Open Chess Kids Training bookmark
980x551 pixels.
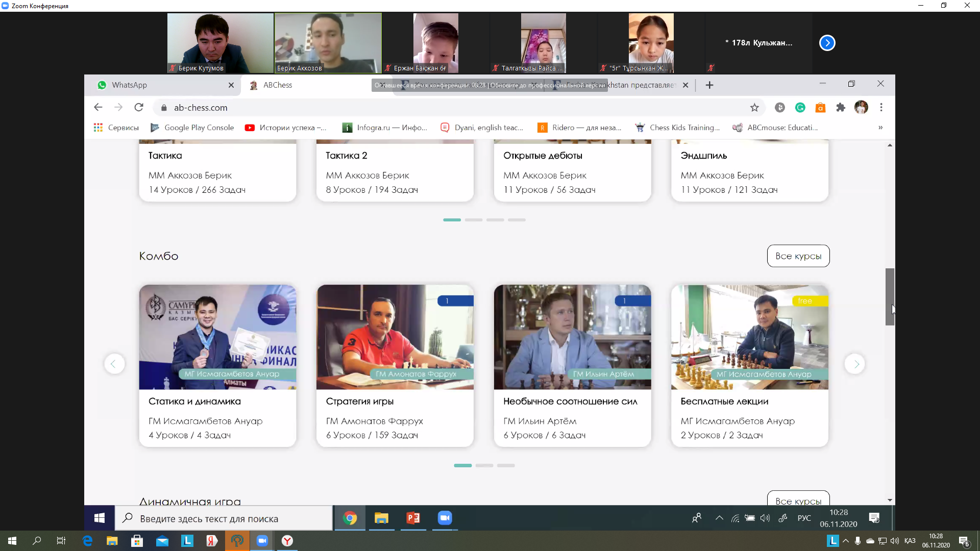click(x=677, y=128)
